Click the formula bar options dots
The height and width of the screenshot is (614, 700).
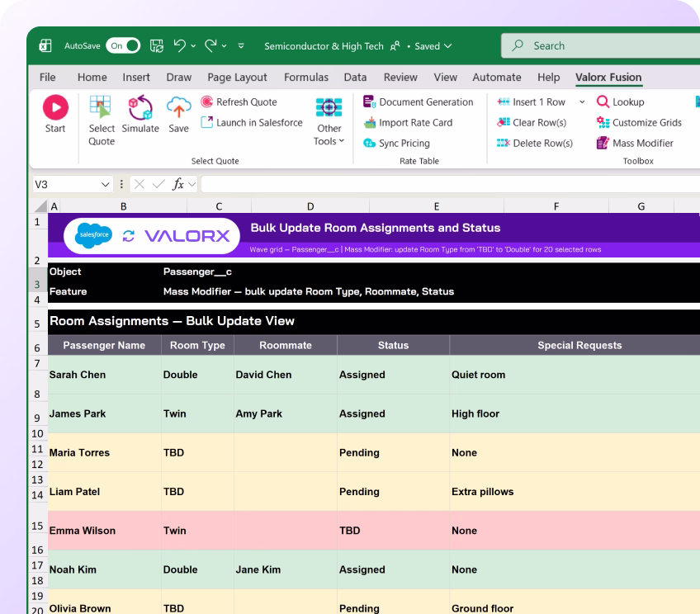(121, 184)
